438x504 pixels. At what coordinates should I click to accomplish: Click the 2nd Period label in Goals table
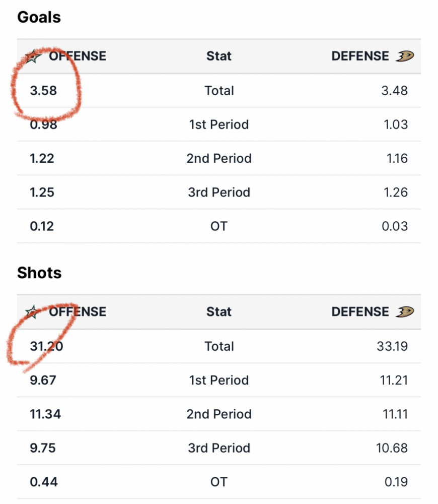219,158
